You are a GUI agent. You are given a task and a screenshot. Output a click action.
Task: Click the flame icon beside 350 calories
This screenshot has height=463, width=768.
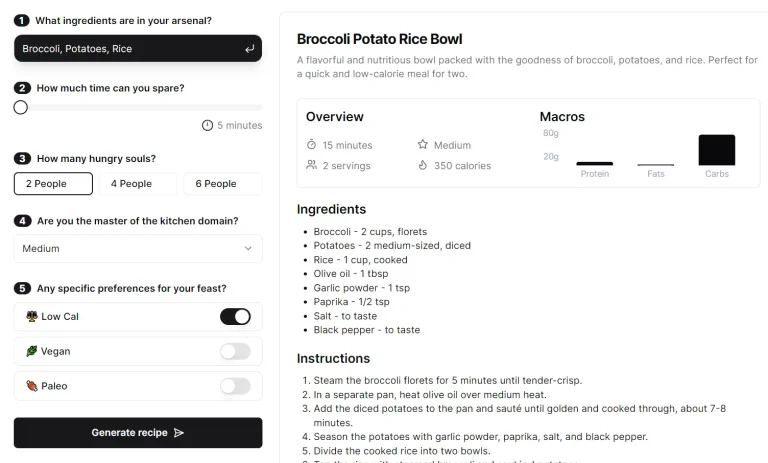[423, 165]
